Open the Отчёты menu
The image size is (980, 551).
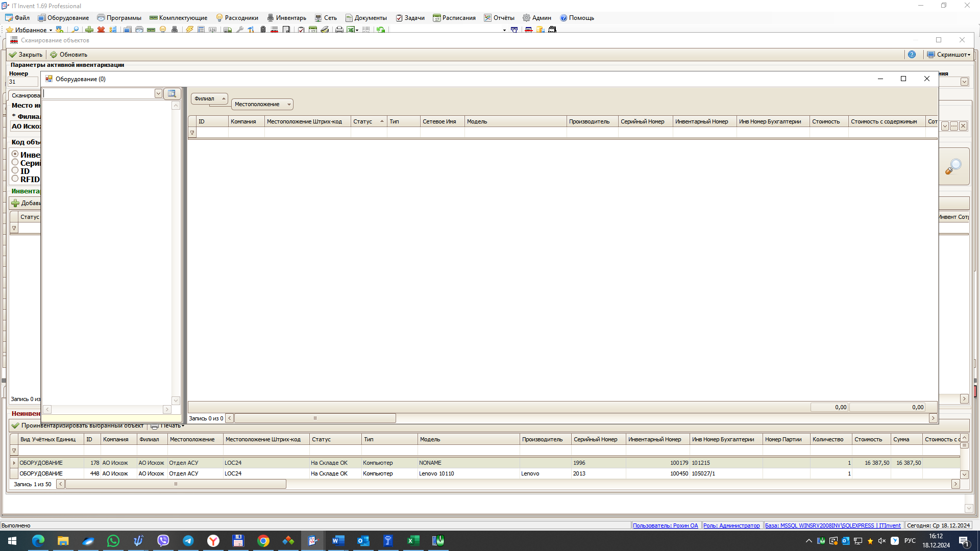point(499,18)
